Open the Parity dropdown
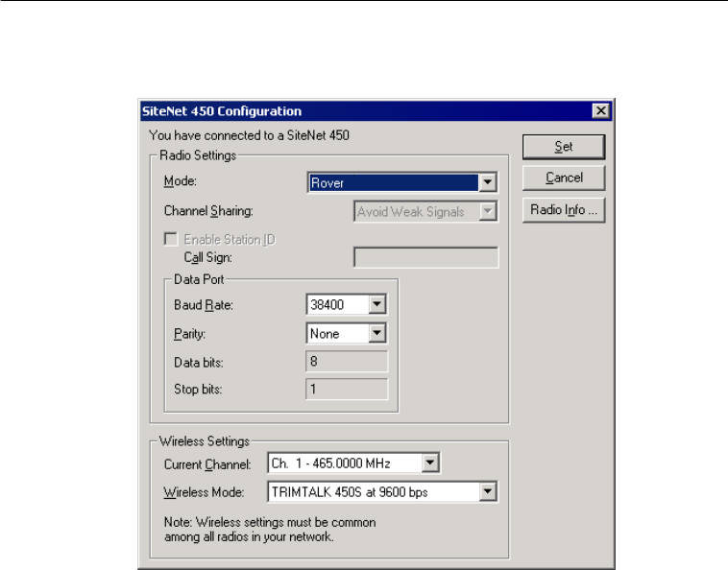Viewport: 728px width, 570px height. (x=377, y=333)
